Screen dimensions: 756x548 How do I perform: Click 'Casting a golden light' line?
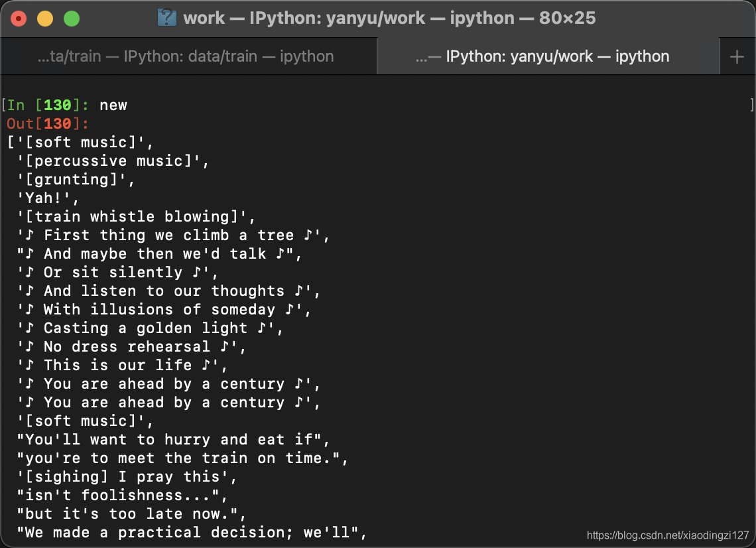coord(150,328)
